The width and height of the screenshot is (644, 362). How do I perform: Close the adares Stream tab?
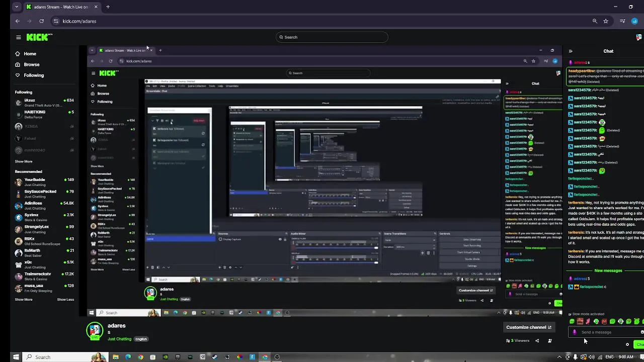(x=96, y=7)
